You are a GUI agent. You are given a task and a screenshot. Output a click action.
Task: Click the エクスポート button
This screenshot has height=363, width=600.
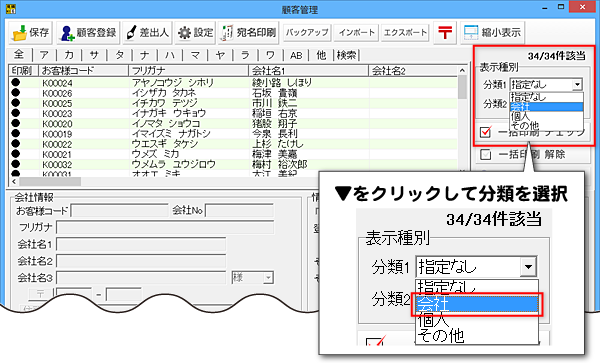(405, 33)
